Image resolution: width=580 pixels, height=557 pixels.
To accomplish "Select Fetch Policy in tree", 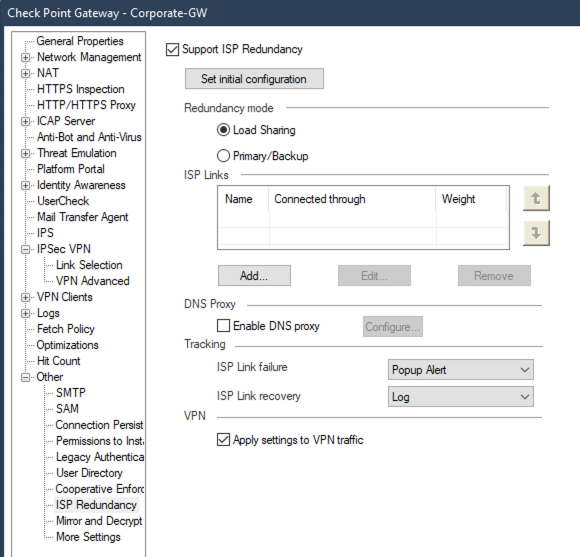I will pyautogui.click(x=66, y=329).
